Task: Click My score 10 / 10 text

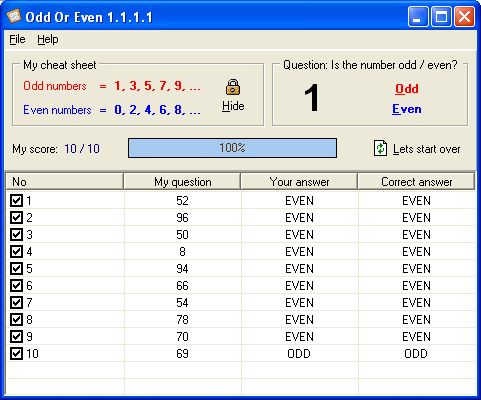Action: pos(56,149)
